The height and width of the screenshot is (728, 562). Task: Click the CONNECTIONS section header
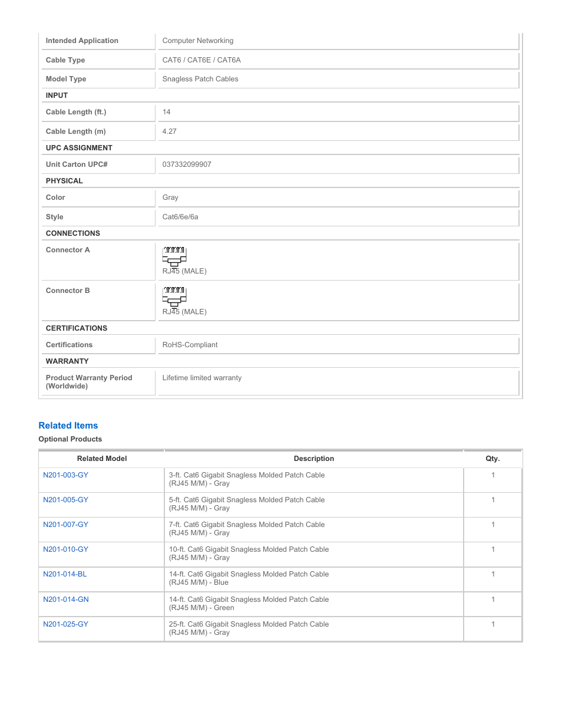[x=73, y=233]
